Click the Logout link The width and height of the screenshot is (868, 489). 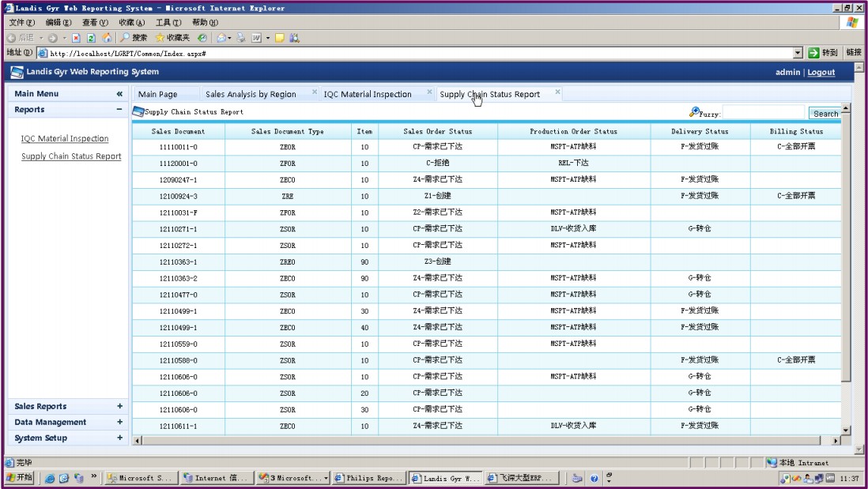click(821, 72)
